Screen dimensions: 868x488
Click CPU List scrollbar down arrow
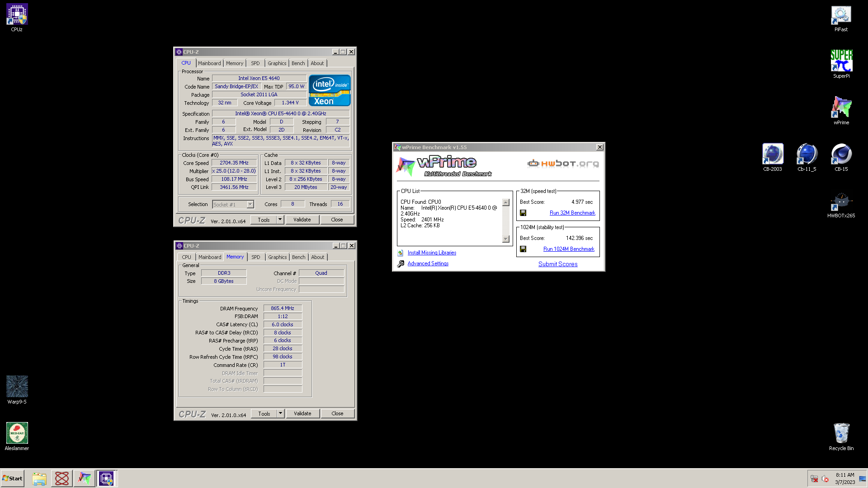click(x=506, y=239)
